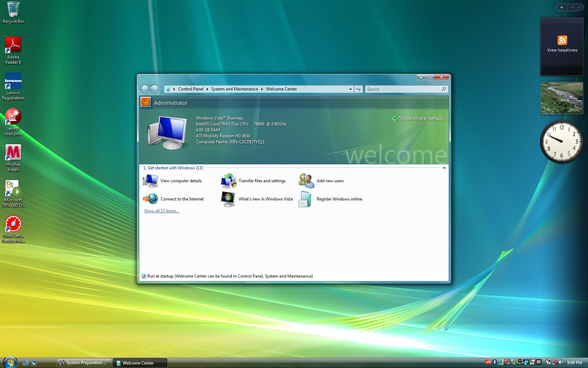Click the Computer Name WIN-C3CDEJTYE13 text

click(x=230, y=142)
